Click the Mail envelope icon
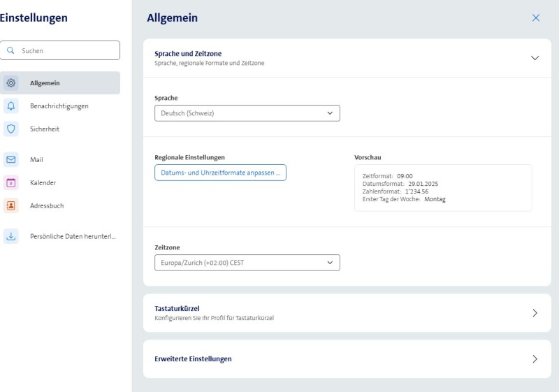This screenshot has width=559, height=392. click(x=11, y=160)
